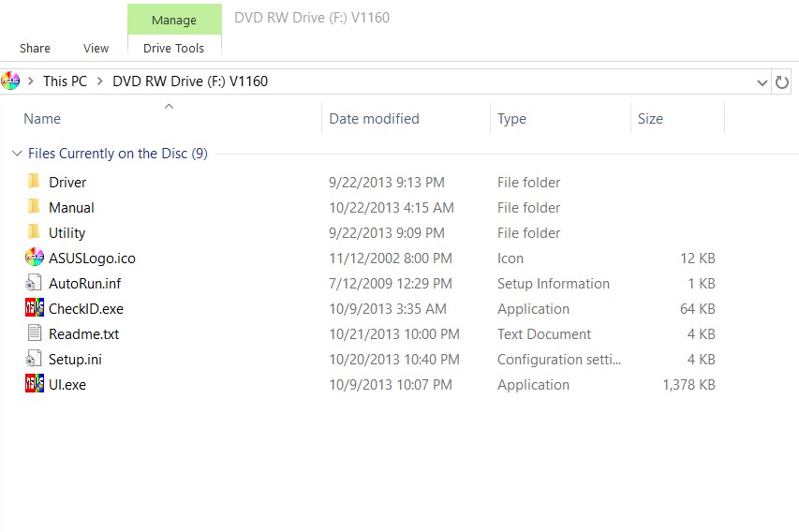Sort by the Name column header
The height and width of the screenshot is (532, 799).
[x=42, y=119]
